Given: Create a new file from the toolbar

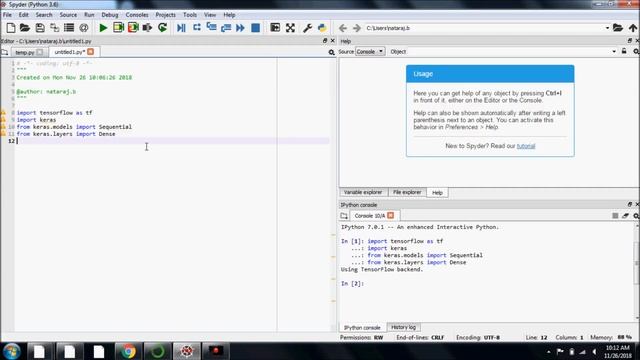Looking at the screenshot, I should [11, 28].
